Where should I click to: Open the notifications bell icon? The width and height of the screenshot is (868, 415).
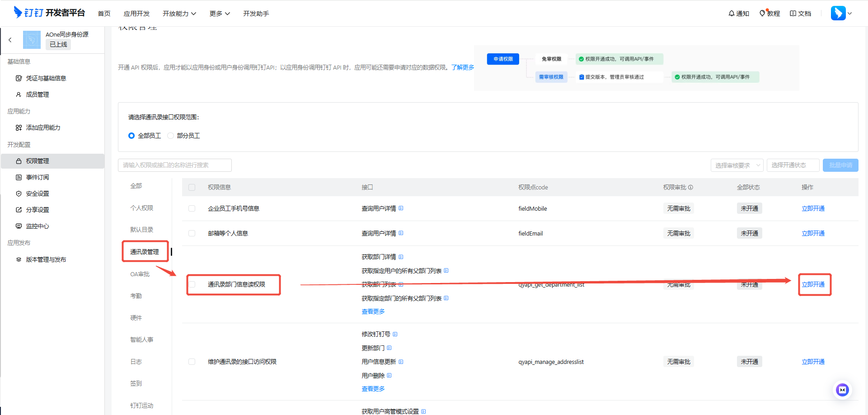[731, 14]
